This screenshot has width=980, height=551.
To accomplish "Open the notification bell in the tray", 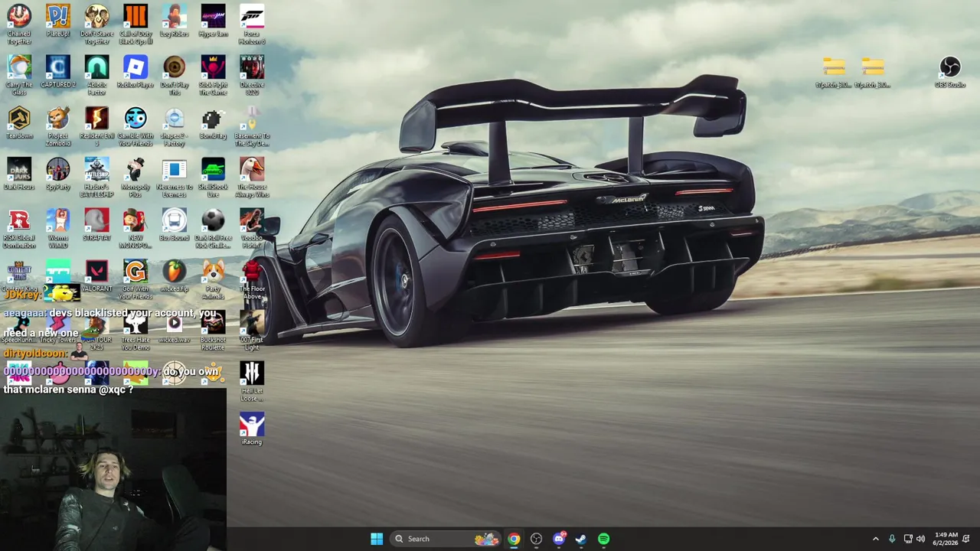I will 966,539.
